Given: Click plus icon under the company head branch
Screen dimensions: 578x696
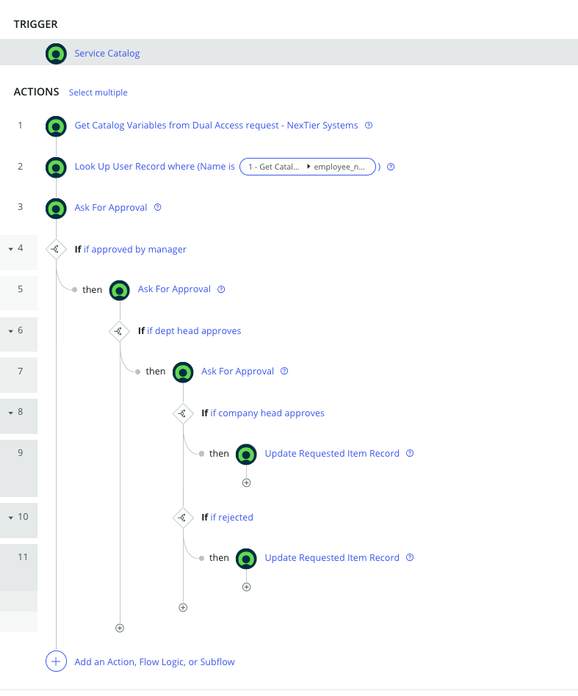Looking at the screenshot, I should [x=183, y=608].
